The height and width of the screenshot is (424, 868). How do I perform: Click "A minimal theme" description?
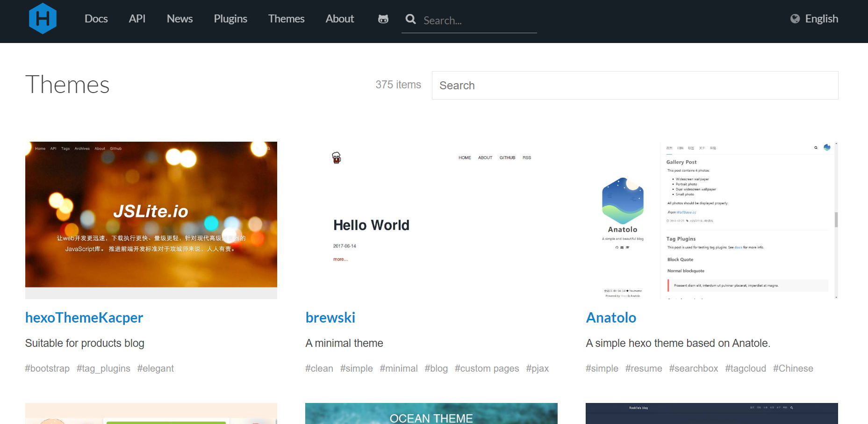click(x=344, y=343)
